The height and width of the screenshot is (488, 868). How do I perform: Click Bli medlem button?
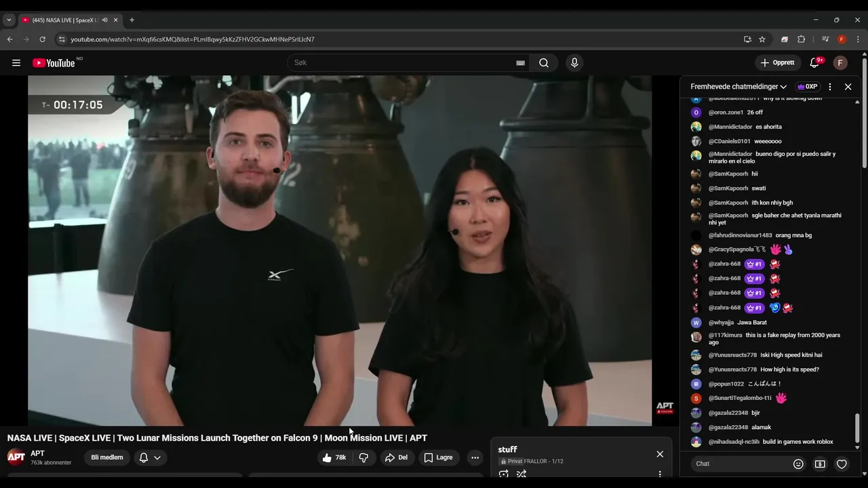click(107, 457)
